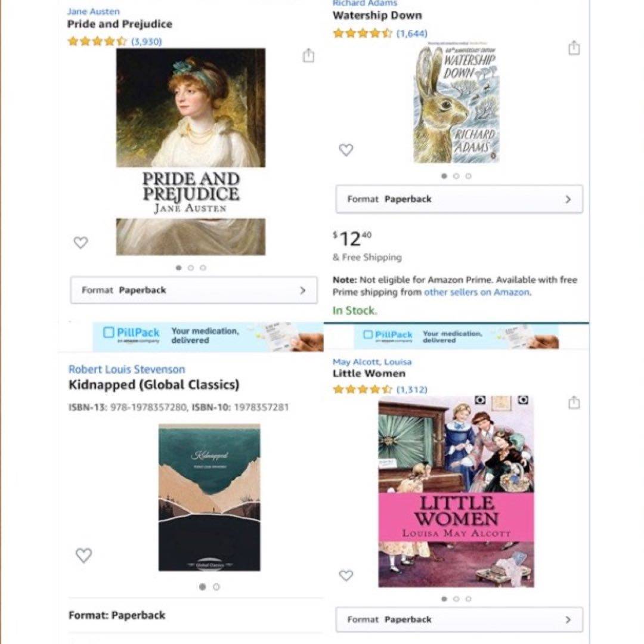Open the Robert Louis Stevenson author link
This screenshot has height=644, width=644.
click(x=126, y=369)
